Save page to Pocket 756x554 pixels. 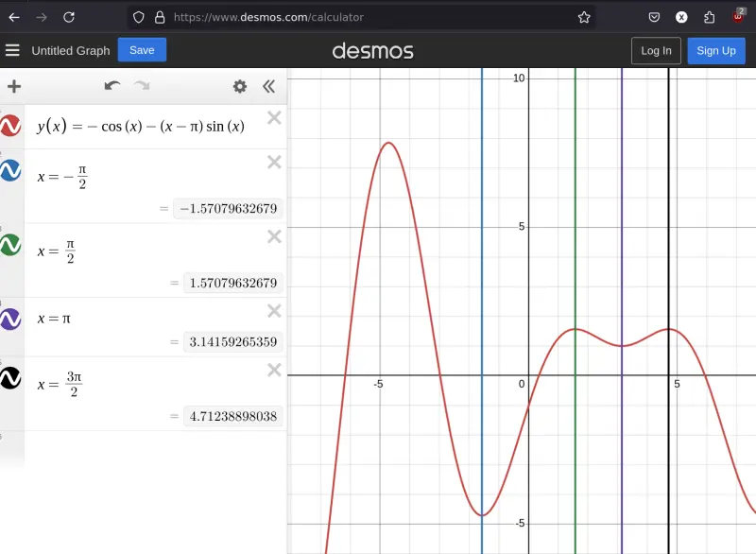coord(654,17)
